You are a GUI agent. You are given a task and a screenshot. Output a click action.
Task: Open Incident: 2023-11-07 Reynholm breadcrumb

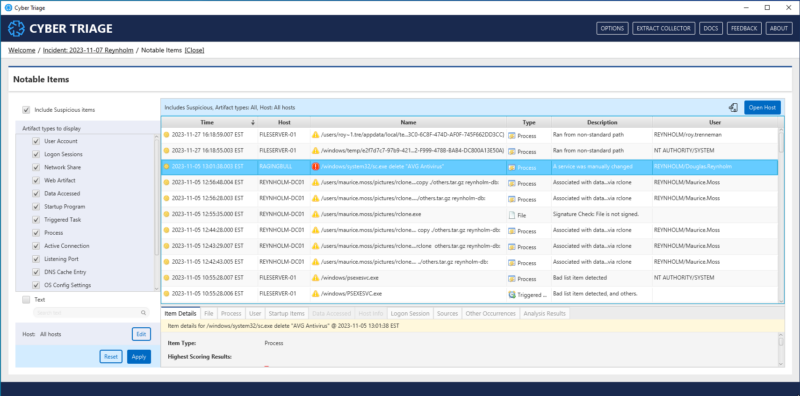coord(88,51)
